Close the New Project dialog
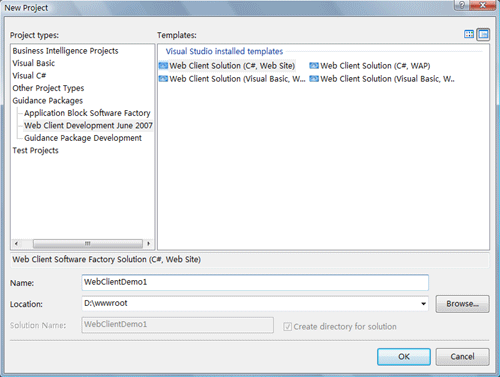Screen dimensions: 500x377 (x=482, y=5)
